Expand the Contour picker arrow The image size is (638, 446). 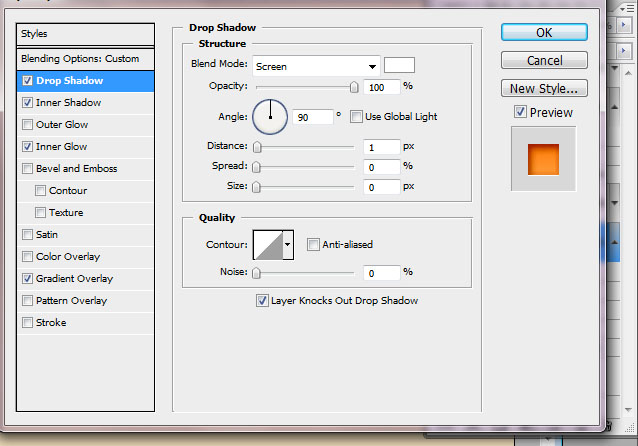point(289,244)
